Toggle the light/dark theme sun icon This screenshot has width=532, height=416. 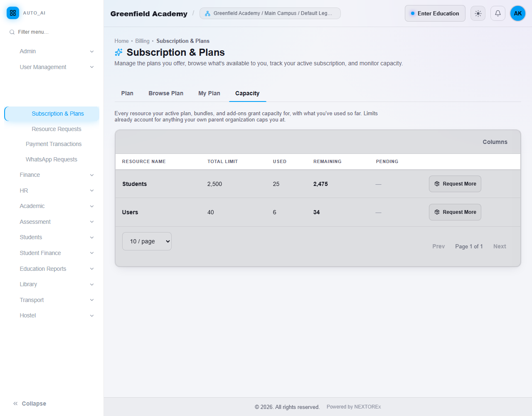coord(478,13)
